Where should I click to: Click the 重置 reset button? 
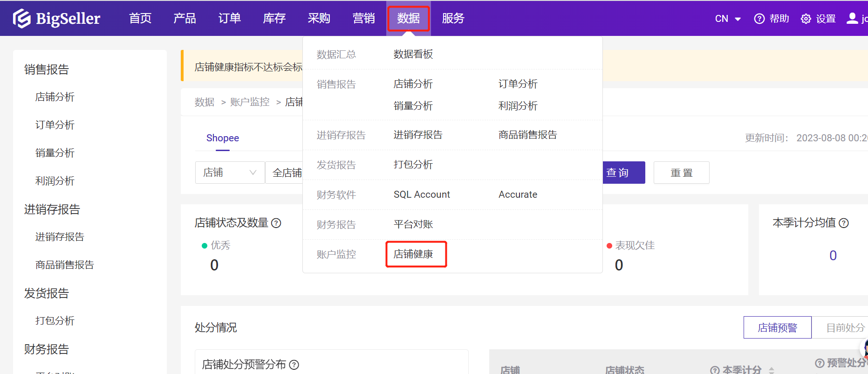tap(681, 173)
